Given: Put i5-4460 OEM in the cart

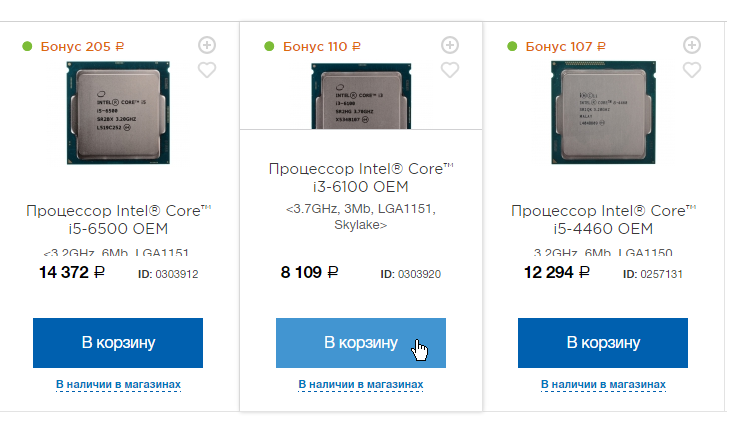Looking at the screenshot, I should (x=603, y=342).
